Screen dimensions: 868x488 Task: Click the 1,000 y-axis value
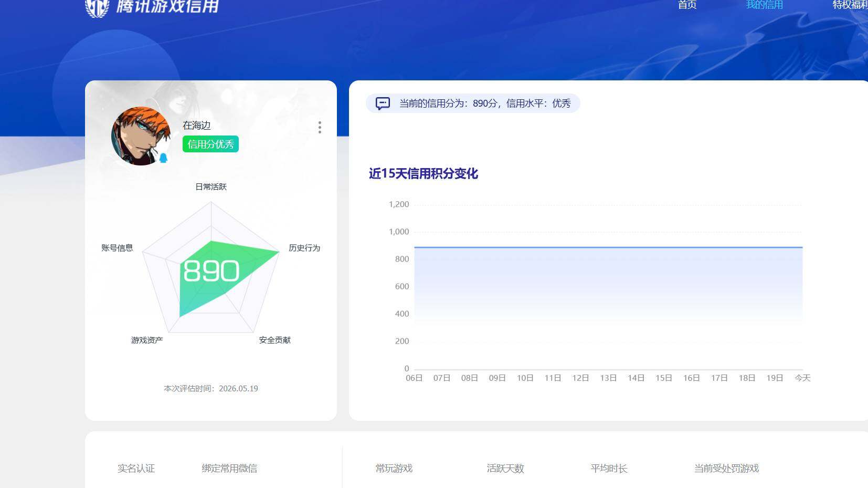click(x=399, y=232)
